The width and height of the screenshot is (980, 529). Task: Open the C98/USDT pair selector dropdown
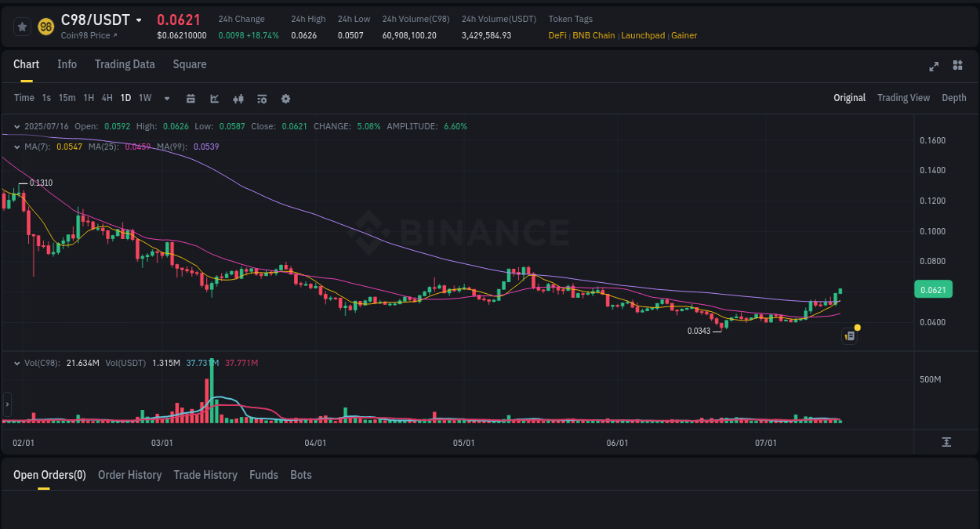(x=137, y=20)
